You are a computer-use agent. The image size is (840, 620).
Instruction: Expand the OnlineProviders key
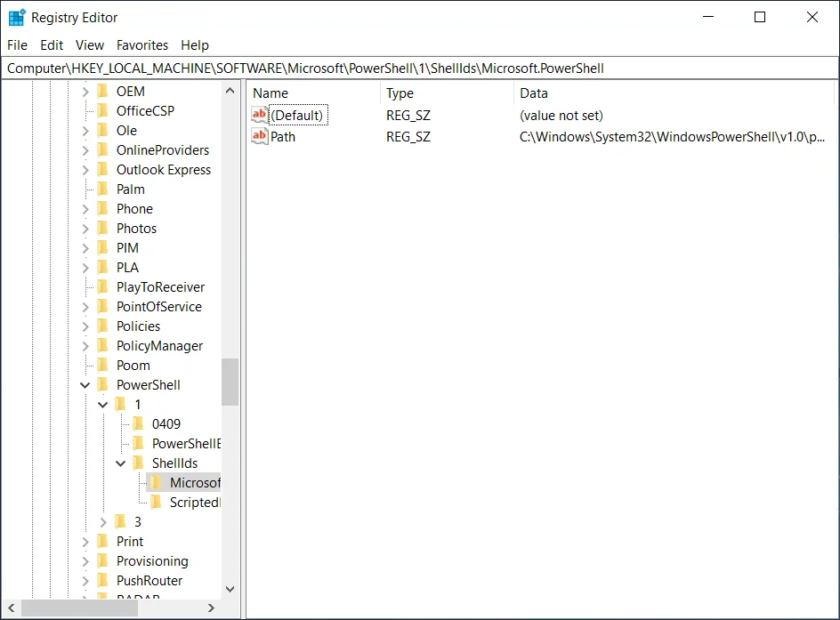click(85, 150)
